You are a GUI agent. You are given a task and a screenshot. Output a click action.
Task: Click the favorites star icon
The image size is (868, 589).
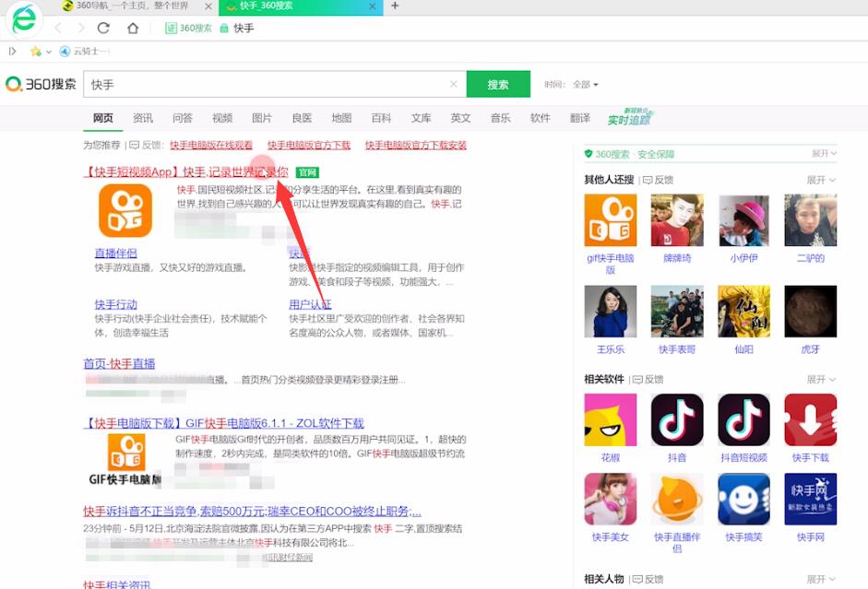tap(36, 52)
